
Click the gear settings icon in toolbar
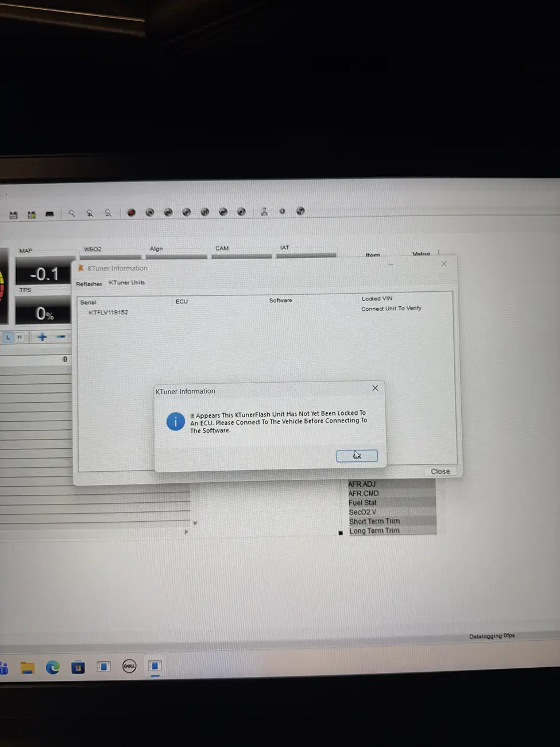(282, 211)
